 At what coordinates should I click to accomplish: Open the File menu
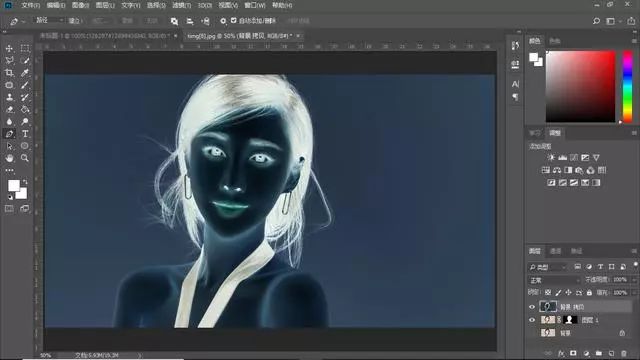tap(31, 5)
